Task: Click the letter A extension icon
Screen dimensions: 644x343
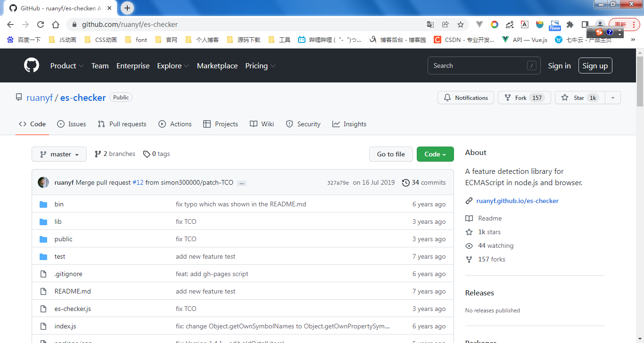Action: coord(525,24)
